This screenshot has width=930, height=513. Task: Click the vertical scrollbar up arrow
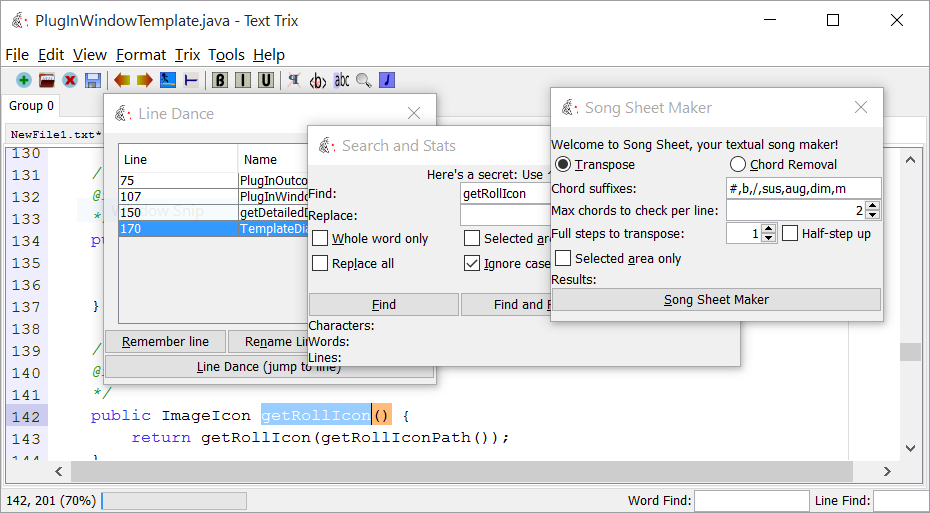[x=910, y=159]
